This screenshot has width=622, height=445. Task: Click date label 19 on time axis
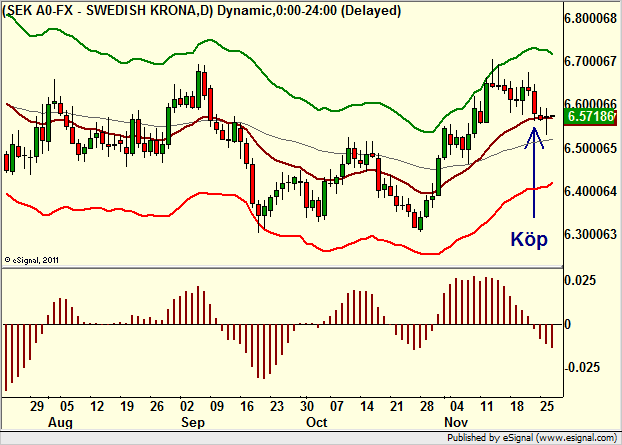[127, 407]
